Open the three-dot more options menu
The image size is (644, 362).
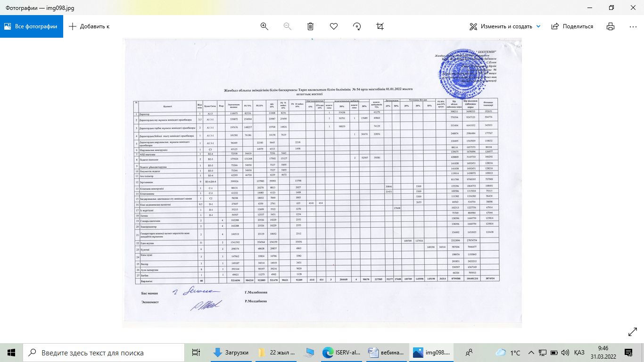point(633,26)
